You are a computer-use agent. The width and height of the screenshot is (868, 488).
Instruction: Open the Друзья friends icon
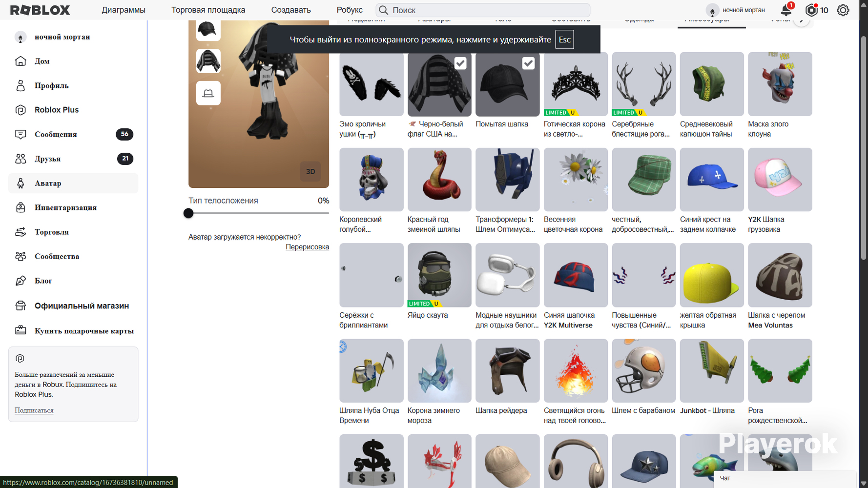click(x=21, y=159)
